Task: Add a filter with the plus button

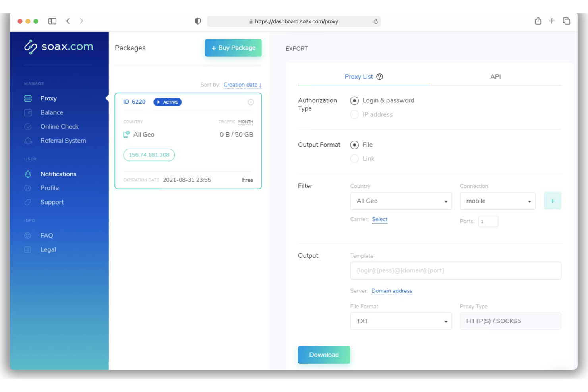Action: pos(552,201)
